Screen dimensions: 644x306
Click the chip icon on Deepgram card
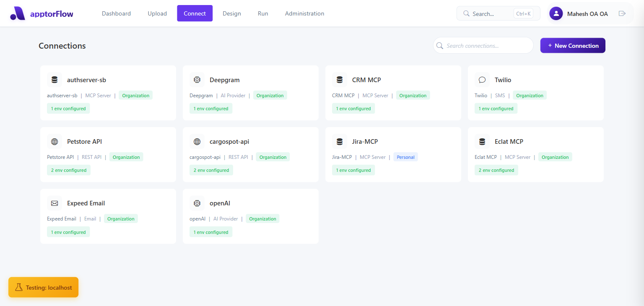click(197, 80)
